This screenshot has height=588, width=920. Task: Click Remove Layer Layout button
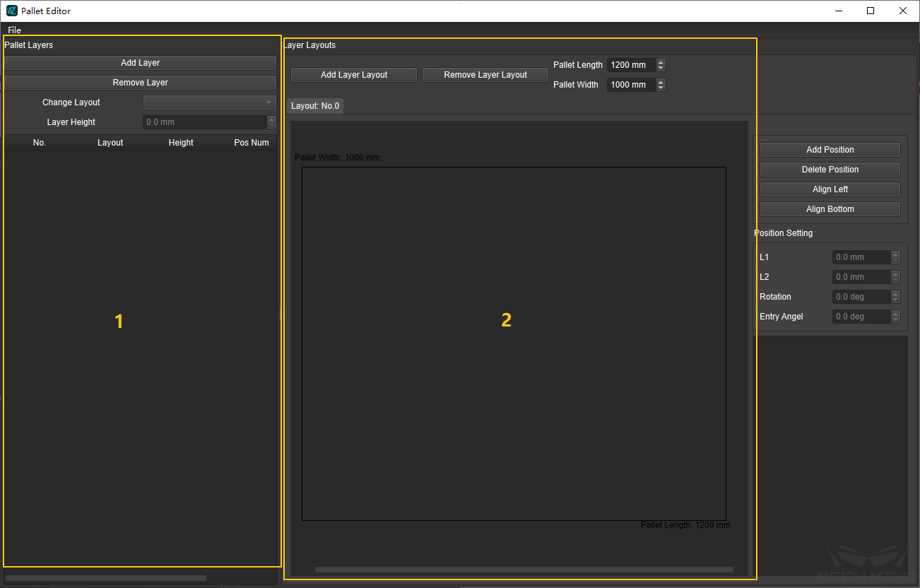click(x=485, y=75)
